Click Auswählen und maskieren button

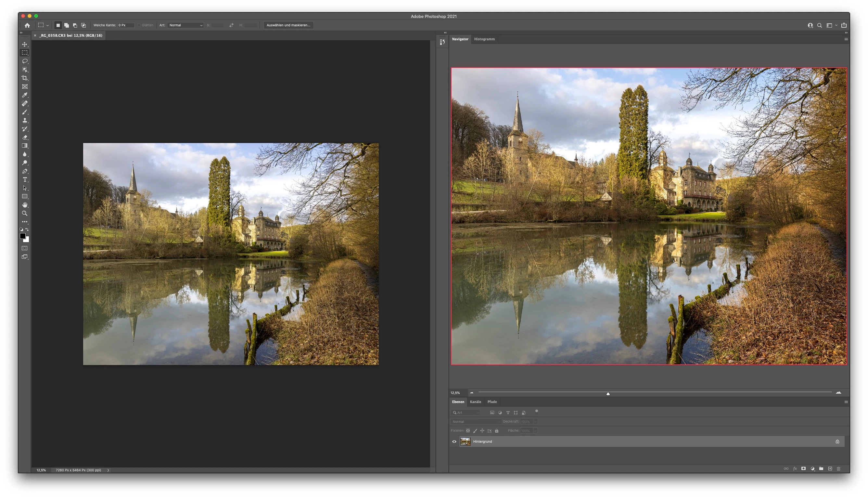point(288,25)
